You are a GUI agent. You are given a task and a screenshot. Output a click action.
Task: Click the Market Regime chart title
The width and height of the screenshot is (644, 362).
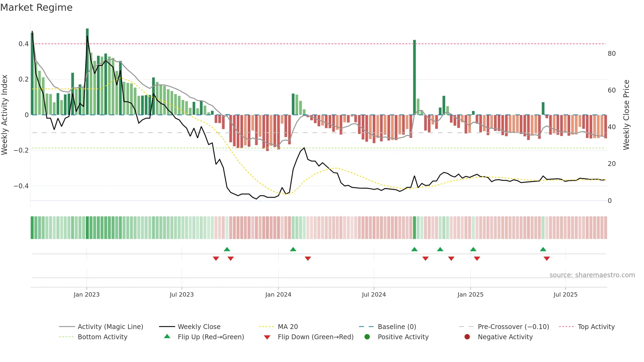[x=36, y=8]
